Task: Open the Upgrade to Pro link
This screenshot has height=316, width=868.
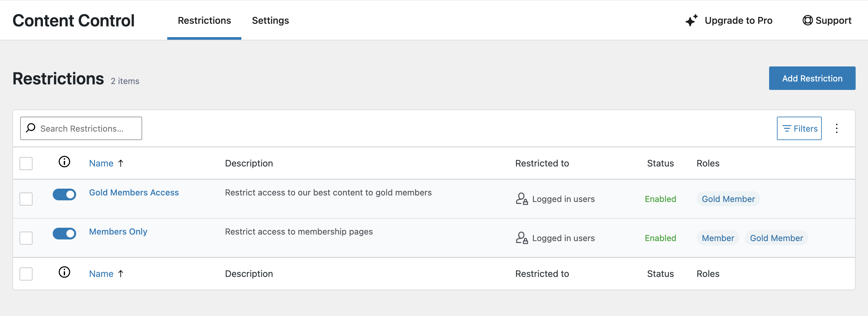Action: tap(728, 21)
